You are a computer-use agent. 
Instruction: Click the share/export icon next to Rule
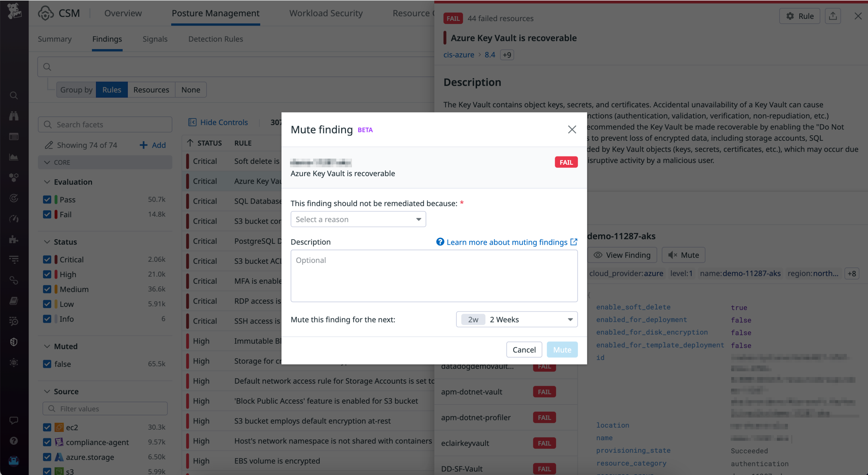(x=833, y=16)
